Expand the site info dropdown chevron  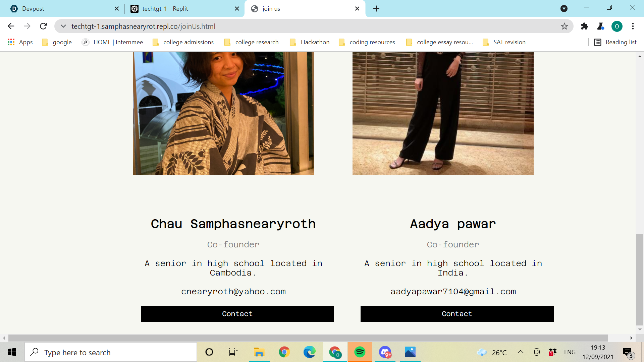[63, 26]
